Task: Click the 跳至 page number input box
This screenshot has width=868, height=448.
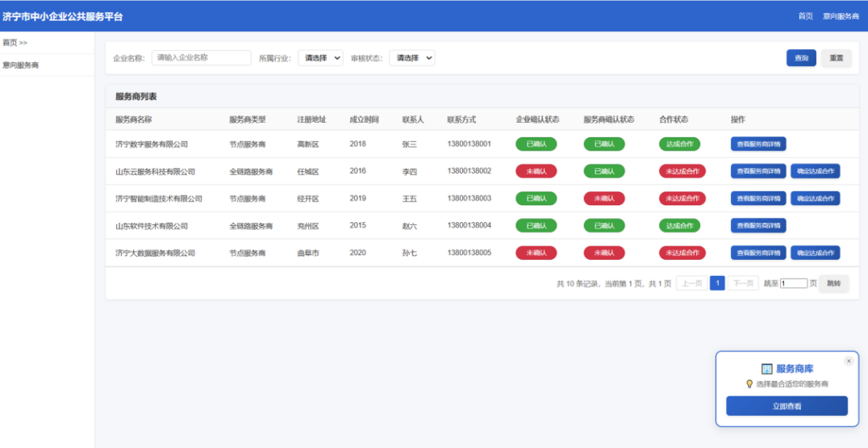Action: tap(794, 283)
